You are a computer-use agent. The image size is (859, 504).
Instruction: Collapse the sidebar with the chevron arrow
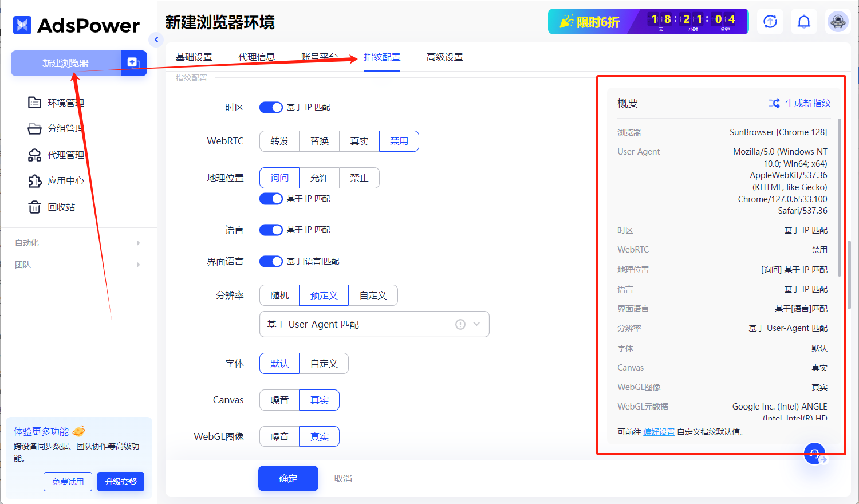click(156, 40)
